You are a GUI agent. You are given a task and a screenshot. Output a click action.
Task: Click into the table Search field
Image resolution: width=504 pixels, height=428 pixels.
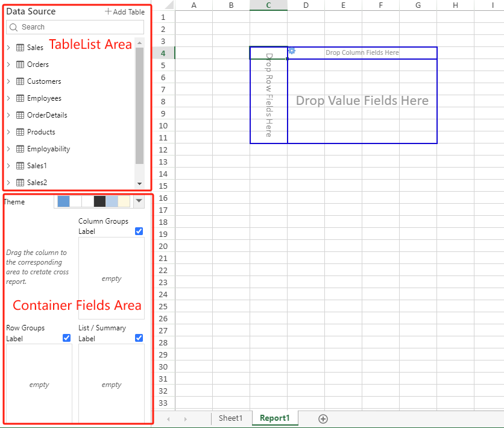click(78, 27)
